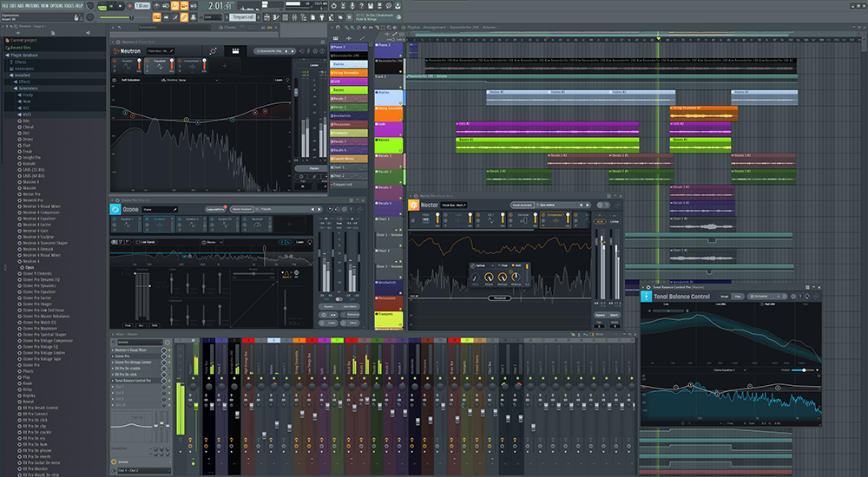Click the Tonal Balance Control logo icon
The width and height of the screenshot is (868, 477).
tap(647, 297)
